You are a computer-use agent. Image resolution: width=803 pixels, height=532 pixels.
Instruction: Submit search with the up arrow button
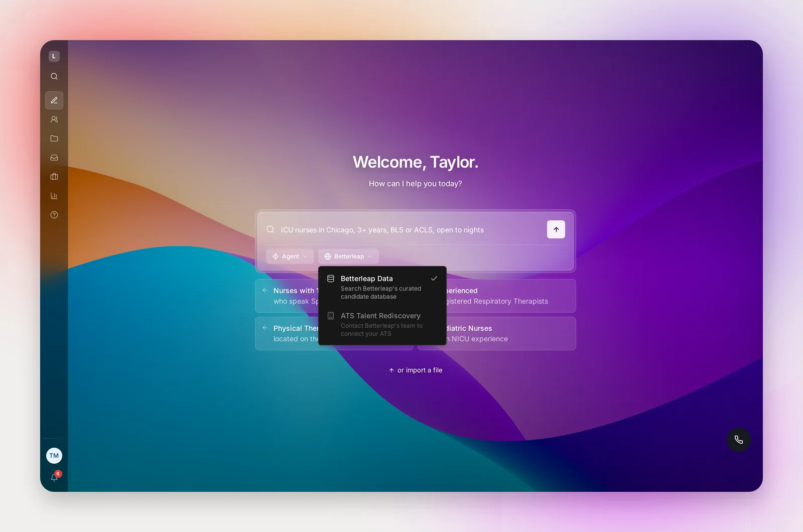coord(556,229)
